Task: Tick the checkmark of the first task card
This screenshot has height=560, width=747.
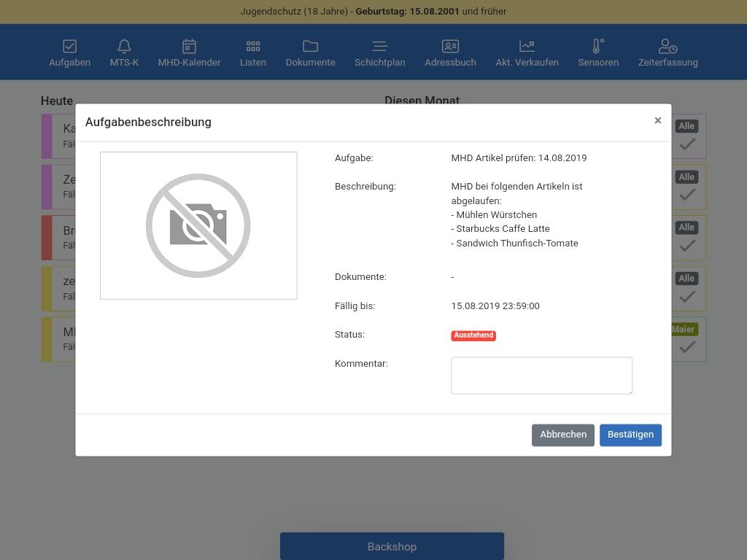Action: 686,144
